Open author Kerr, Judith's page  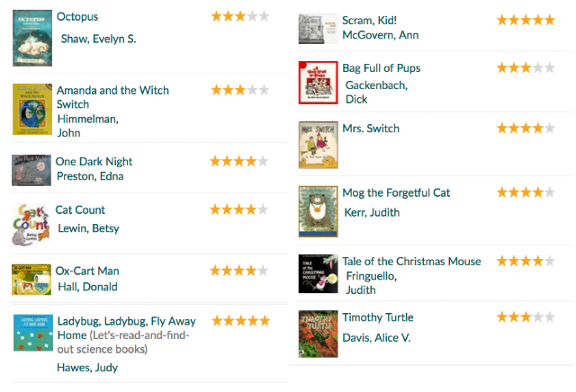(372, 212)
